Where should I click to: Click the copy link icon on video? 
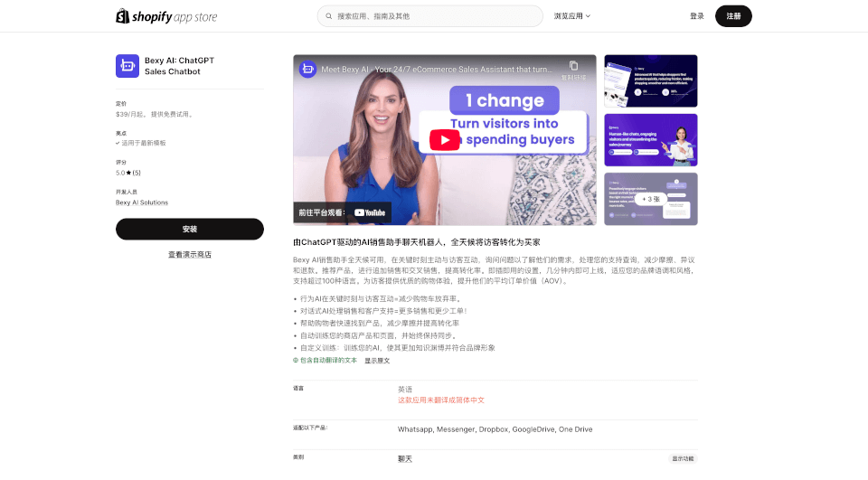click(x=573, y=66)
